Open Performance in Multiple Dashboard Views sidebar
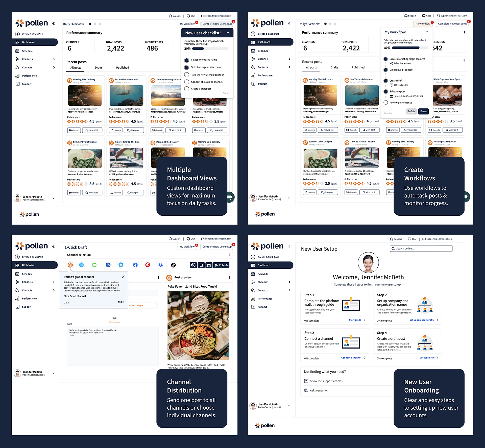 (26, 76)
